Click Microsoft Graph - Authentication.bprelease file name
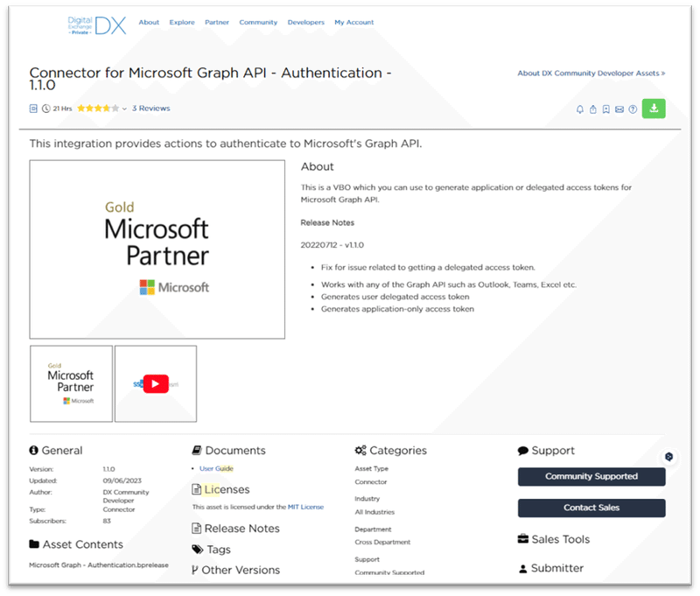The height and width of the screenshot is (596, 700). click(99, 565)
